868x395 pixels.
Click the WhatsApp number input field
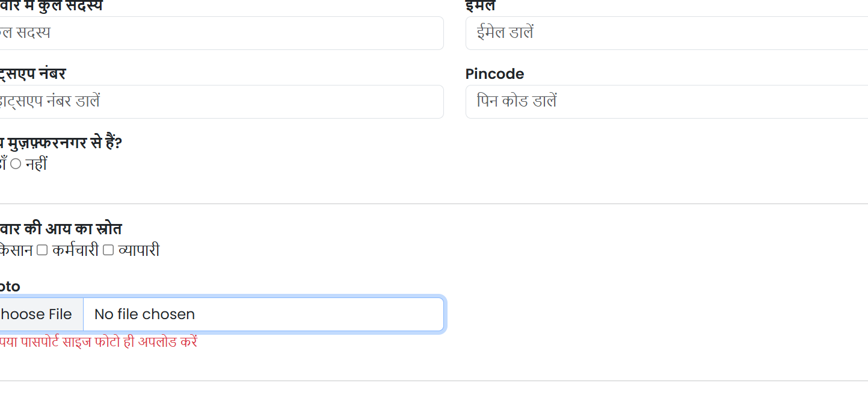(x=221, y=102)
